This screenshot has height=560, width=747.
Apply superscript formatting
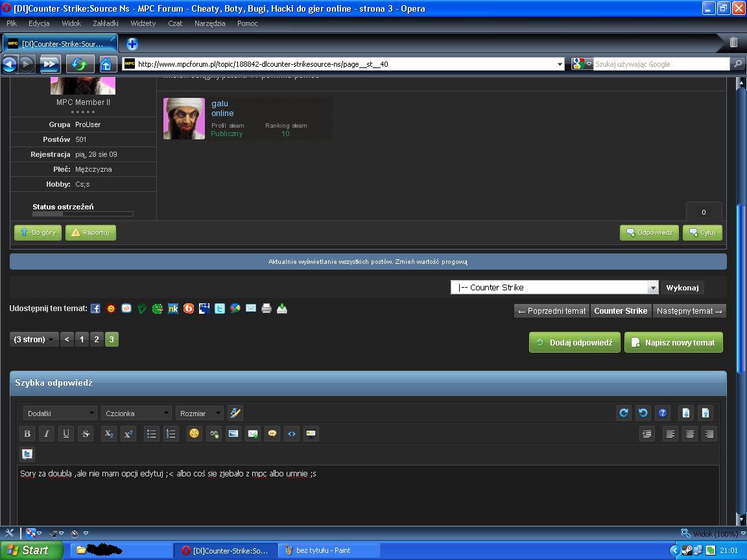click(x=128, y=434)
